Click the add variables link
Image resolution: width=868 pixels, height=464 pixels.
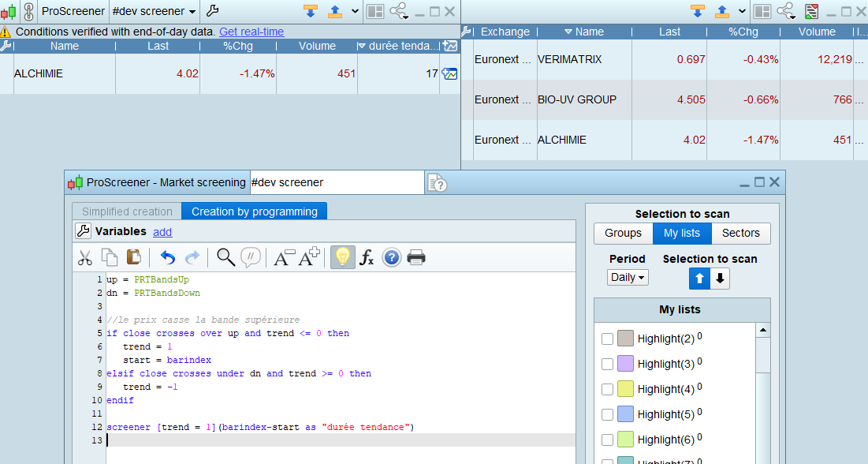pyautogui.click(x=162, y=231)
